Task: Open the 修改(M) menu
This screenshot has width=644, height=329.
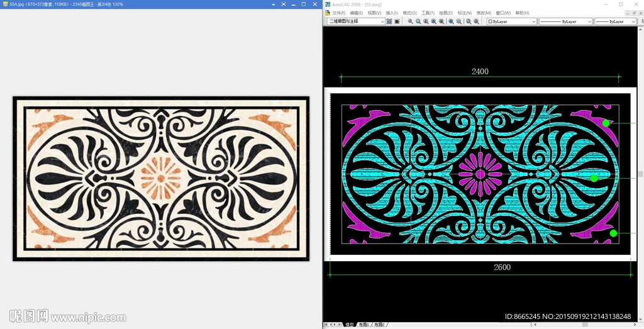Action: [x=484, y=13]
